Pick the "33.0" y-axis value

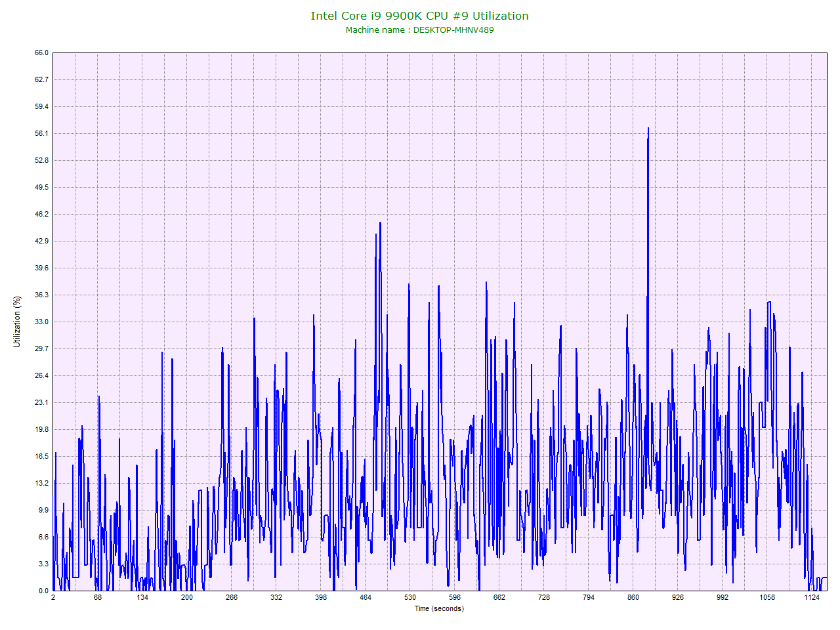42,322
